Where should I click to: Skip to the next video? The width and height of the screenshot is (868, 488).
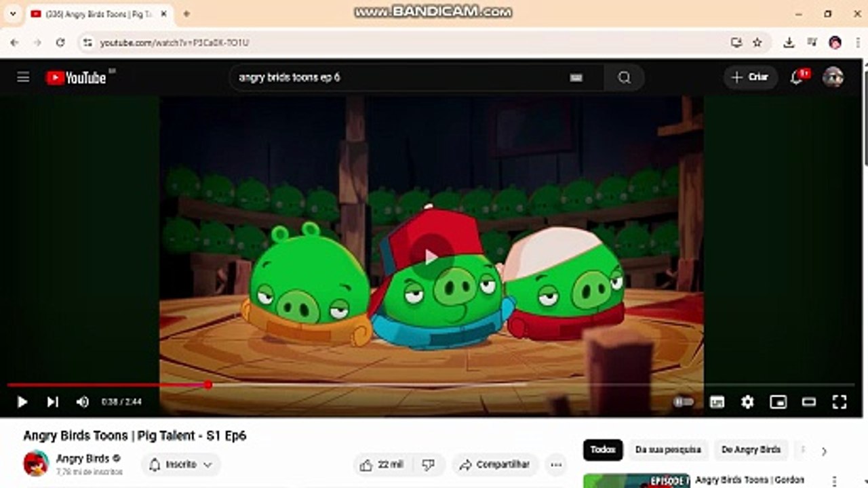click(x=52, y=402)
